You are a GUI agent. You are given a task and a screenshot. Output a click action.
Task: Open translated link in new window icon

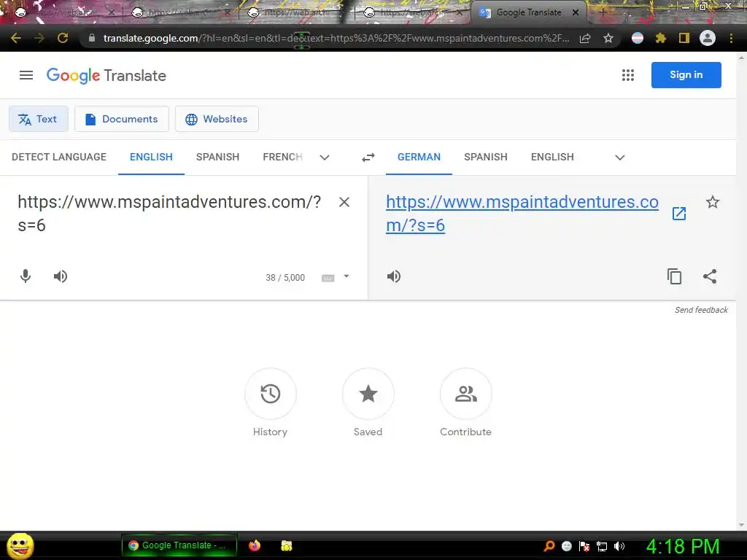(679, 214)
